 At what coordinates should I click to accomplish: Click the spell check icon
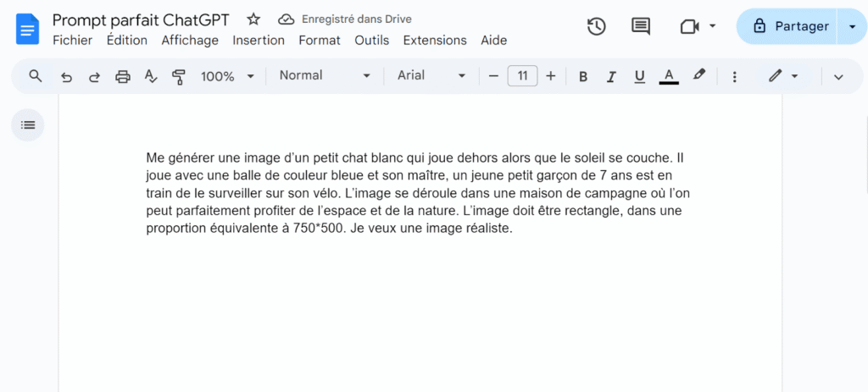[151, 76]
